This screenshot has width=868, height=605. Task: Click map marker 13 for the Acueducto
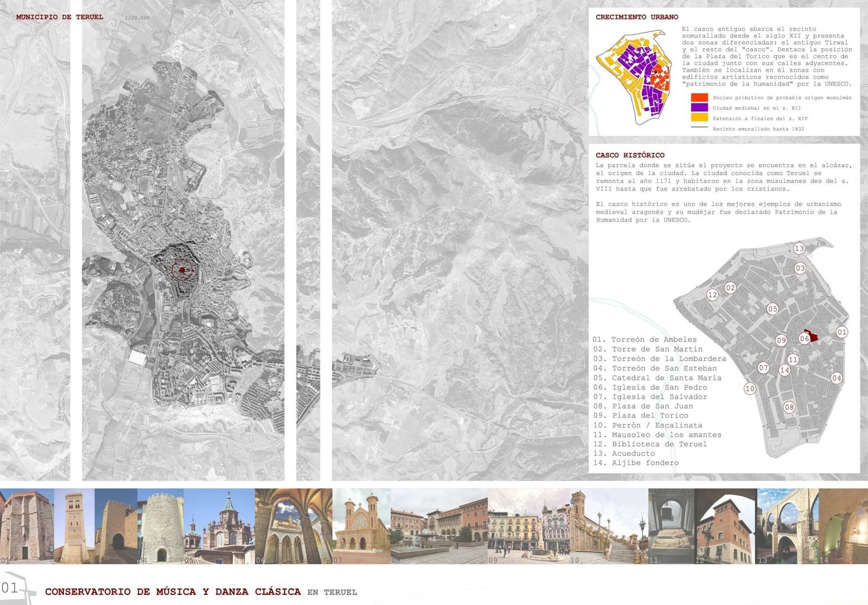(x=799, y=249)
